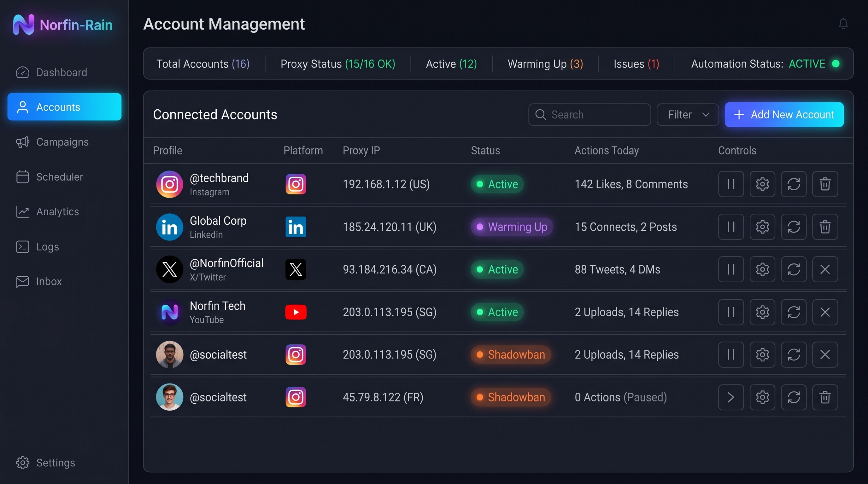The image size is (868, 484).
Task: Focus the Search accounts field
Action: point(589,115)
